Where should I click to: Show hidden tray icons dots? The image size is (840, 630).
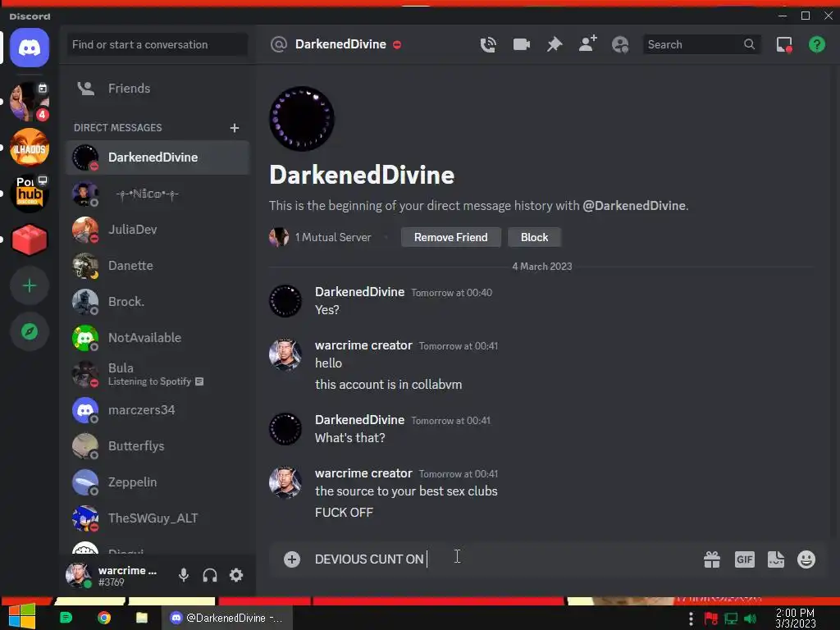coord(691,619)
